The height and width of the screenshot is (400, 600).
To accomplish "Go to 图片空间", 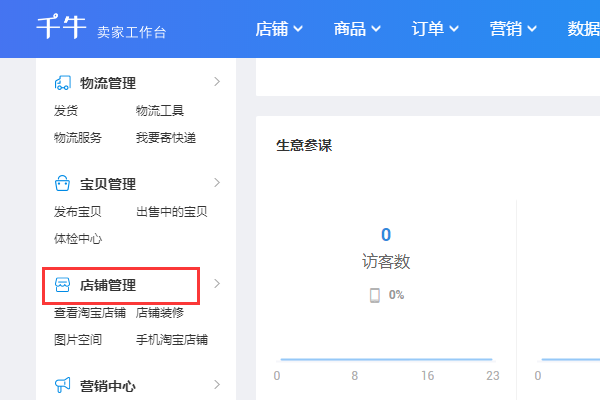I will (x=78, y=340).
